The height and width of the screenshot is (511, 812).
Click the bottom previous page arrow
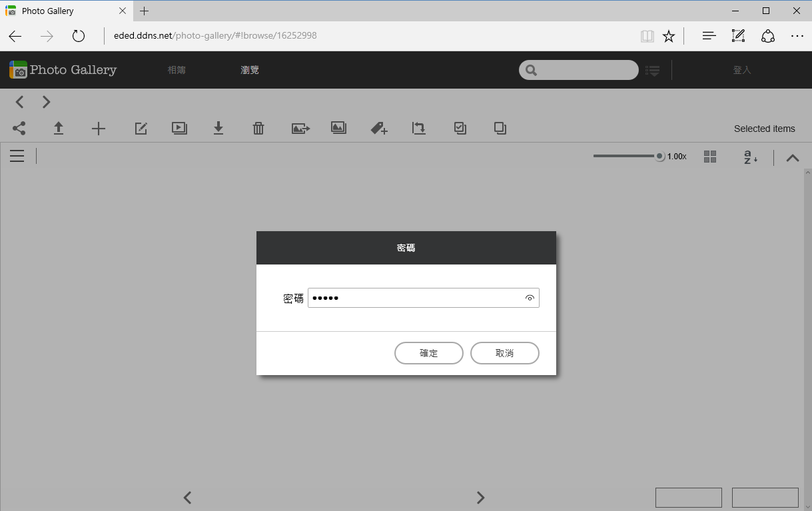(188, 497)
